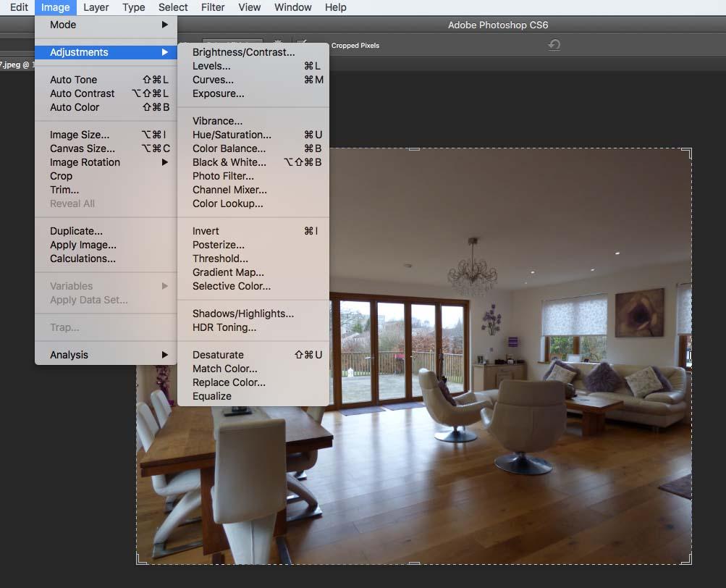726x588 pixels.
Task: Apply Auto Contrast
Action: pyautogui.click(x=106, y=93)
